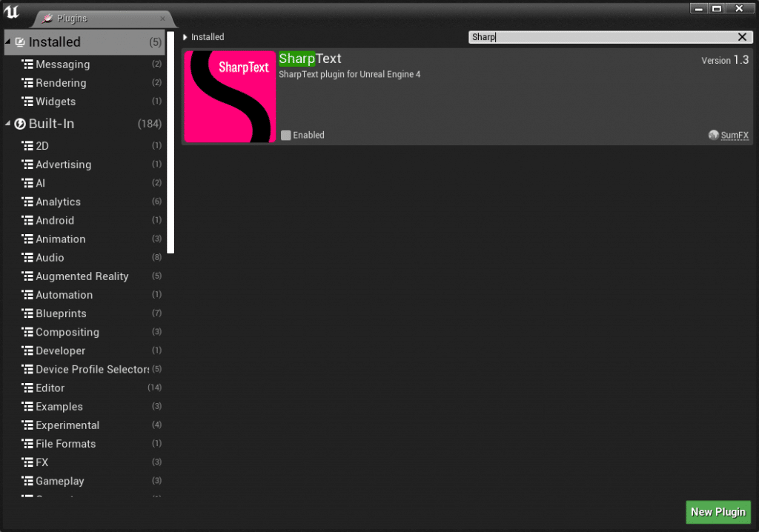This screenshot has width=759, height=532.
Task: Clear the Sharp search text
Action: (741, 36)
